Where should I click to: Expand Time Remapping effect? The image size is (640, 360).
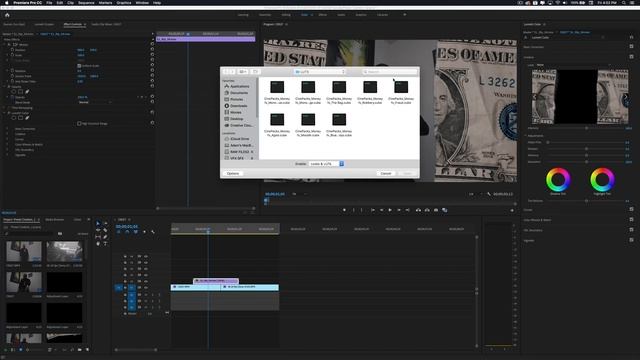click(x=5, y=108)
